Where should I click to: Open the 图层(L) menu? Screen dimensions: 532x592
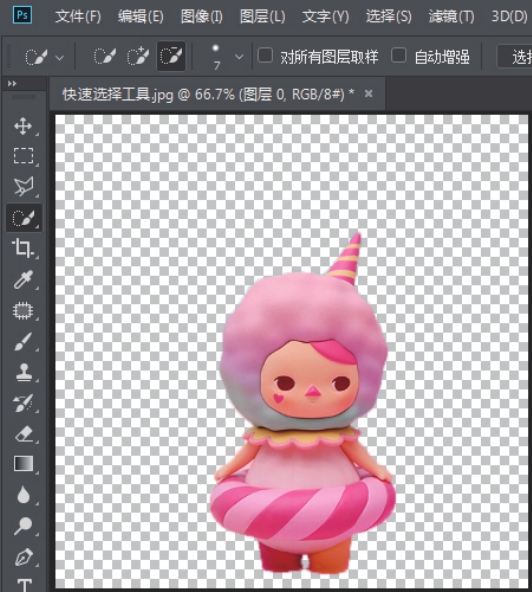(263, 17)
